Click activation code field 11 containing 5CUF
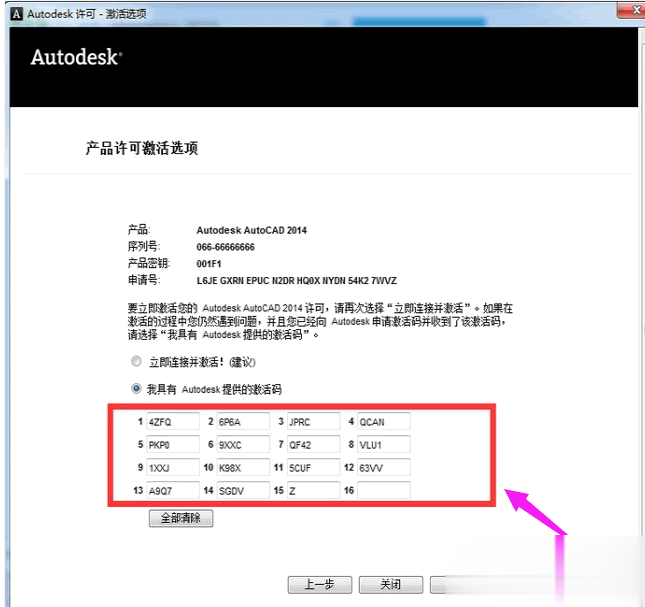The image size is (645, 607). 314,468
